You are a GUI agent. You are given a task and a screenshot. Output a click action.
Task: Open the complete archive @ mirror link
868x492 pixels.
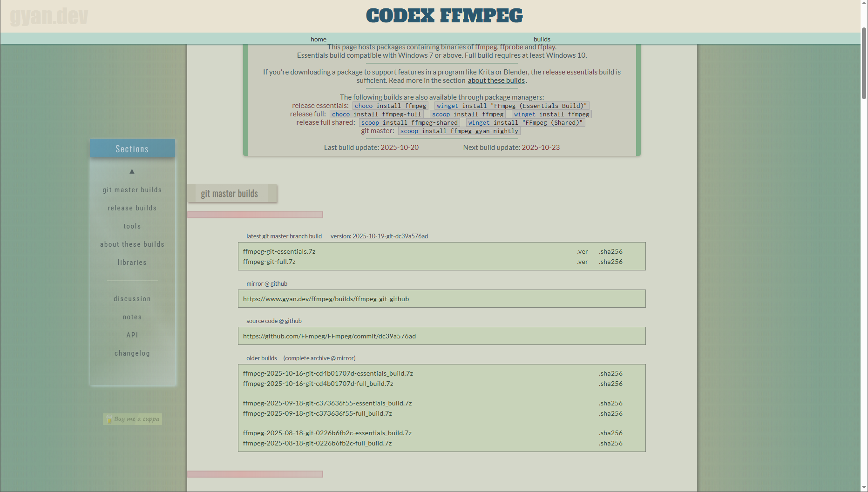point(319,358)
